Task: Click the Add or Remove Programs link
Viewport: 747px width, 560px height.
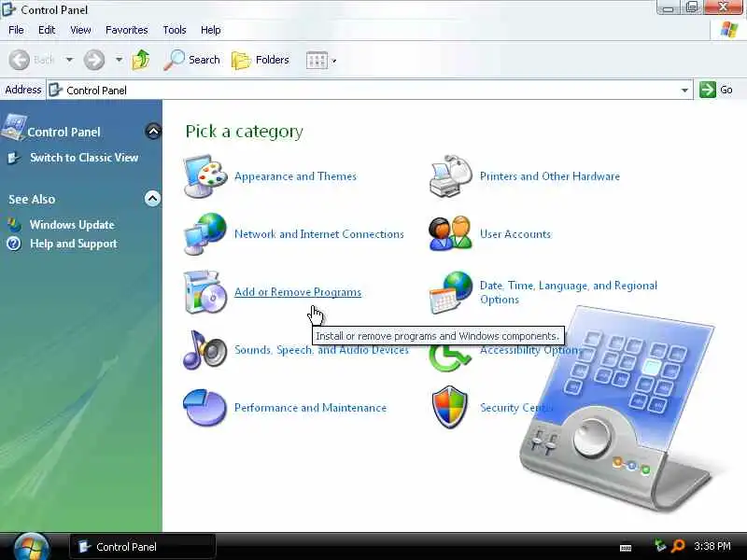Action: (x=298, y=292)
